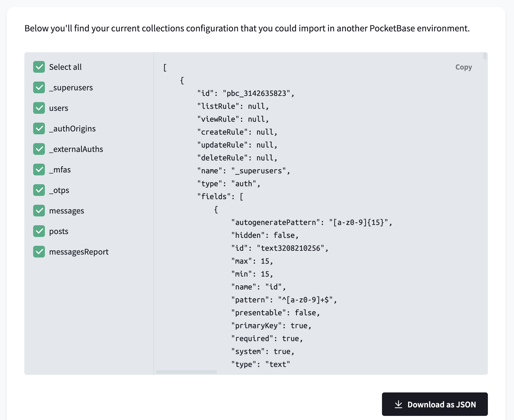This screenshot has width=514, height=420.
Task: Click the users label to toggle selection
Action: (x=59, y=108)
